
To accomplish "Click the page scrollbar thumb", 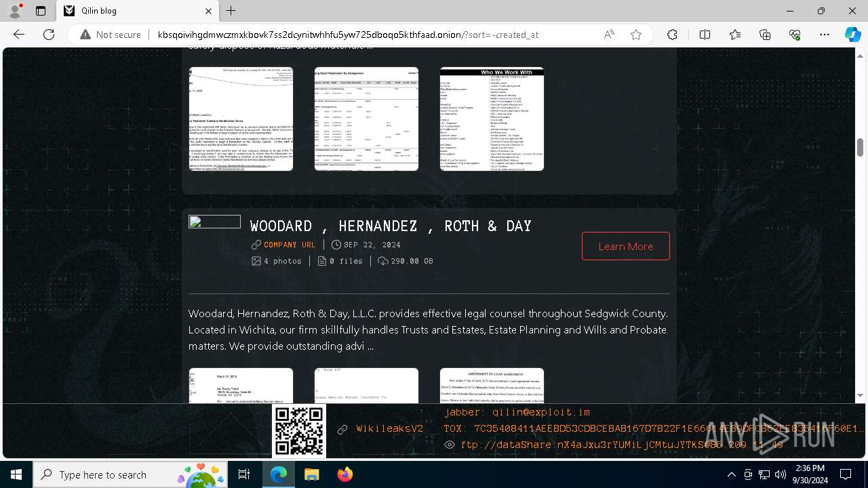I will click(860, 147).
